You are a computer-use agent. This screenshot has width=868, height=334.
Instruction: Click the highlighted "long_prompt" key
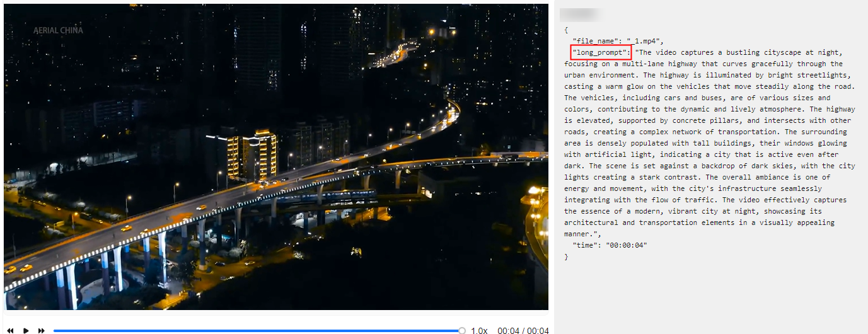coord(601,52)
